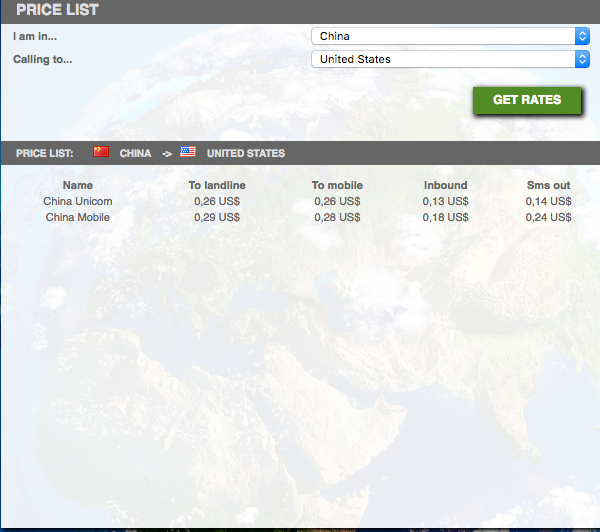The image size is (600, 532).
Task: Click China Unicom SMS rate 0,14 US$
Action: tap(548, 201)
